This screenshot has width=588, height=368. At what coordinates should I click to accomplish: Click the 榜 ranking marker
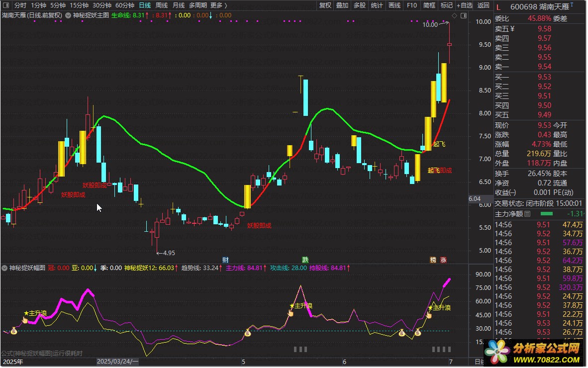[433, 260]
